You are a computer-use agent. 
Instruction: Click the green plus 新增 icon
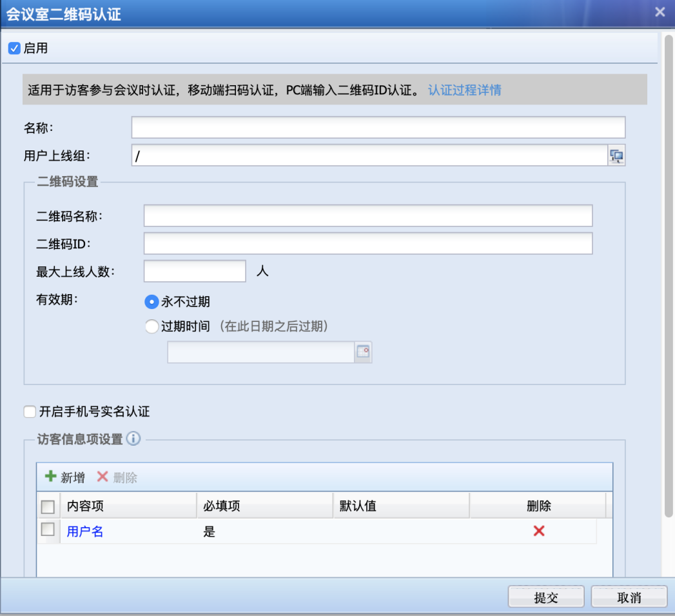50,477
